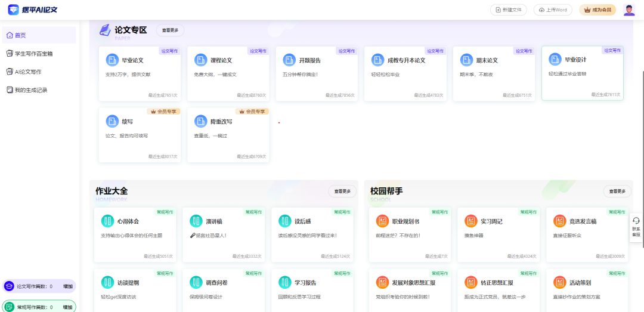Click 查重低，一稿过 description text

(210, 135)
